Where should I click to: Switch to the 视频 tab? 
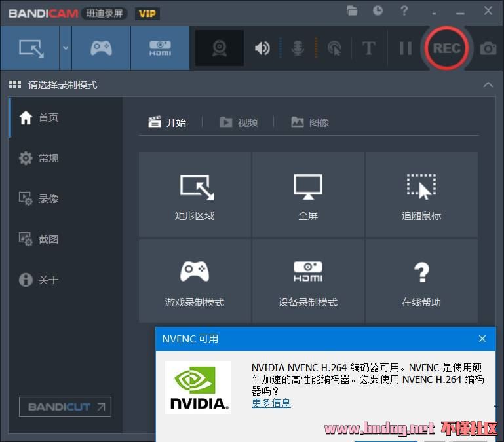click(239, 122)
